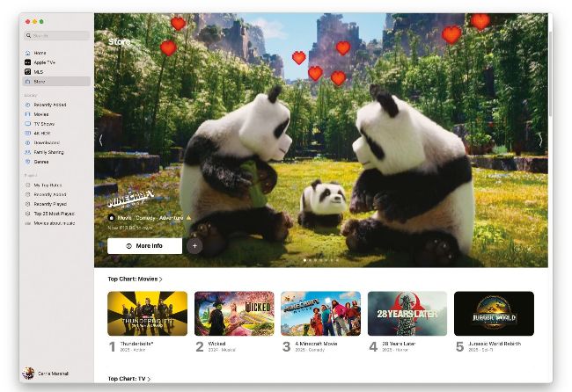
Task: Select the Apple TV+ sidebar icon
Action: [28, 62]
